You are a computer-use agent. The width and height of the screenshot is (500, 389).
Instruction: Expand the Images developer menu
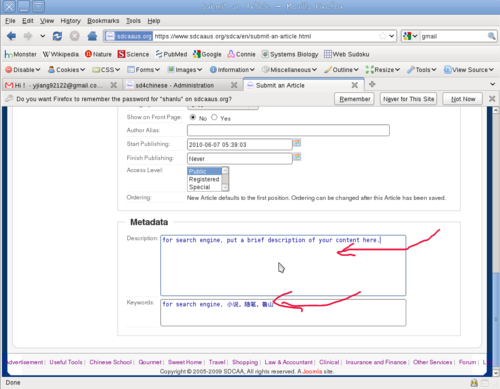185,70
